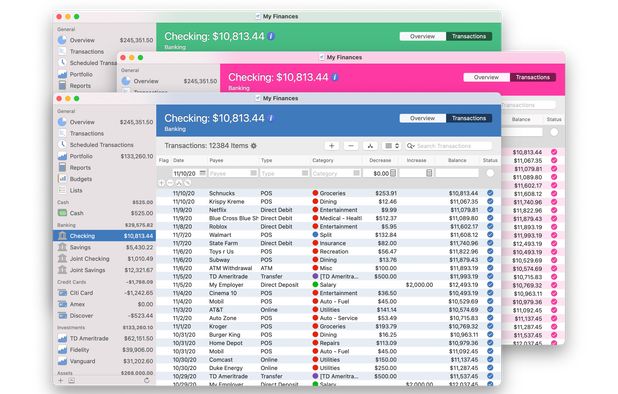618x394 pixels.
Task: Open the column view dropdown in transactions toolbar
Action: click(x=392, y=146)
